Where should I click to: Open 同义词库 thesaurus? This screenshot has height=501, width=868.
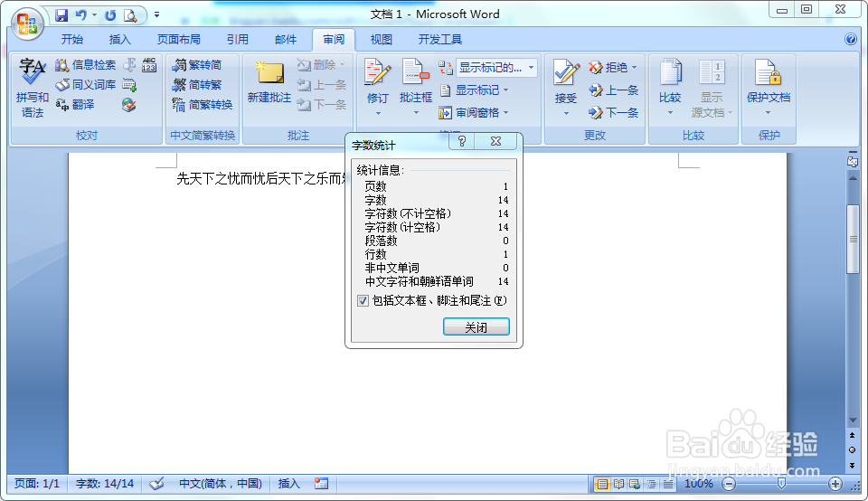(85, 85)
